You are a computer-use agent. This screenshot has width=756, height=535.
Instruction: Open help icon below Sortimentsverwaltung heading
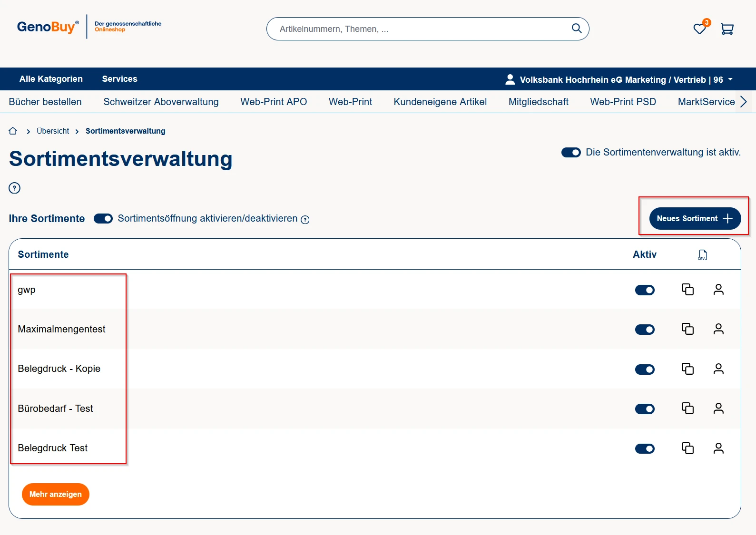tap(15, 188)
